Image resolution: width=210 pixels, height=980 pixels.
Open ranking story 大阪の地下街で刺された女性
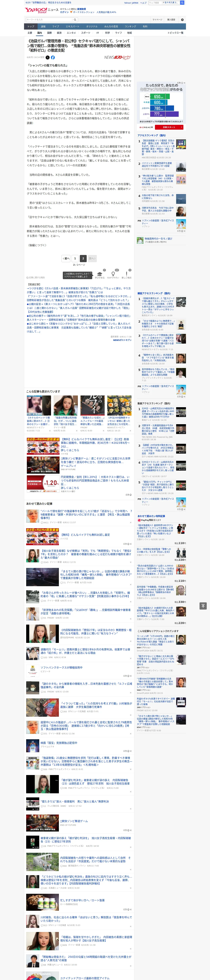(x=158, y=197)
